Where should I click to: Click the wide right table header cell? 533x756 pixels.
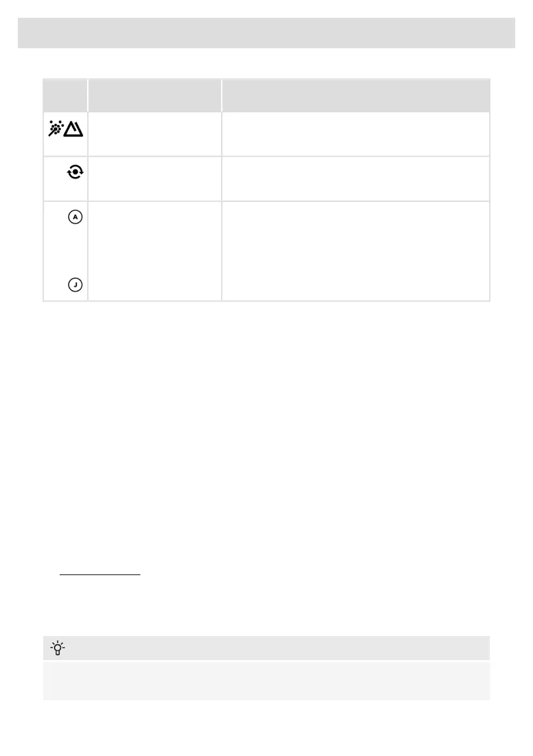356,95
